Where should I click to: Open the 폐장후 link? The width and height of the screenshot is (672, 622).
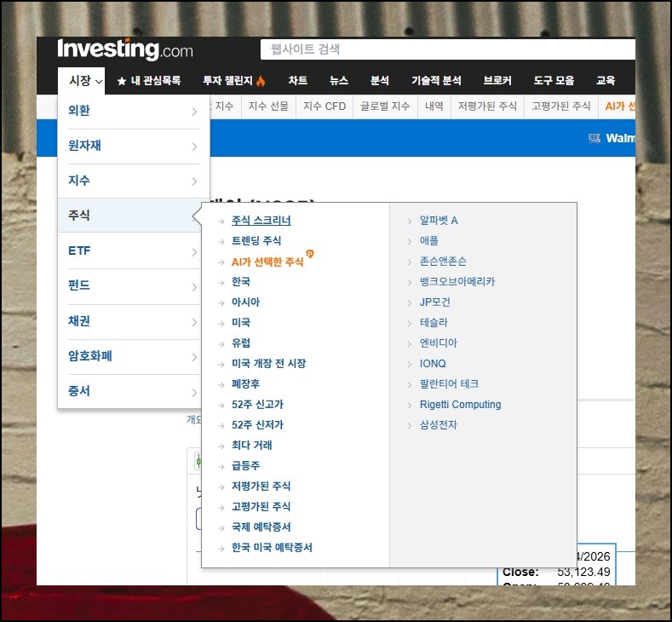[x=245, y=384]
